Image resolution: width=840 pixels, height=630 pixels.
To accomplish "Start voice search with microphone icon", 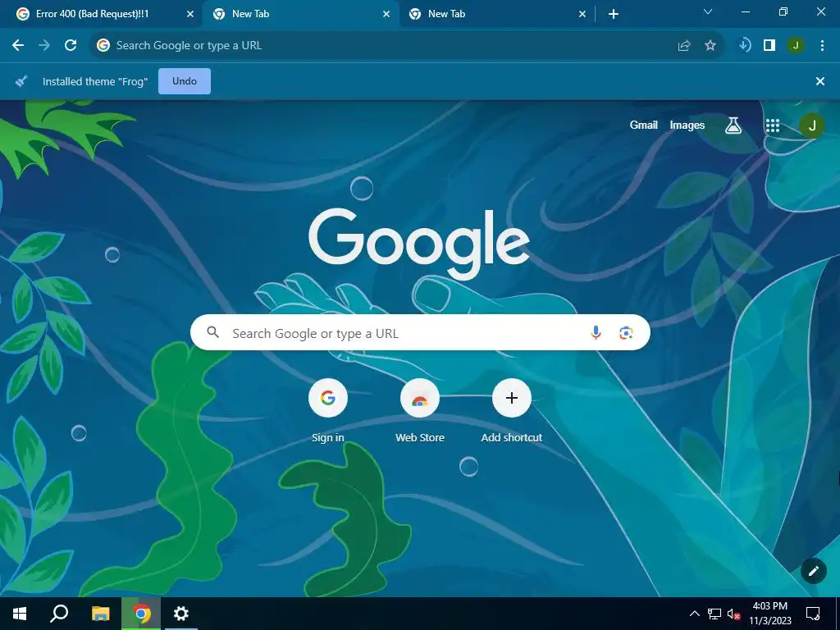I will 596,333.
